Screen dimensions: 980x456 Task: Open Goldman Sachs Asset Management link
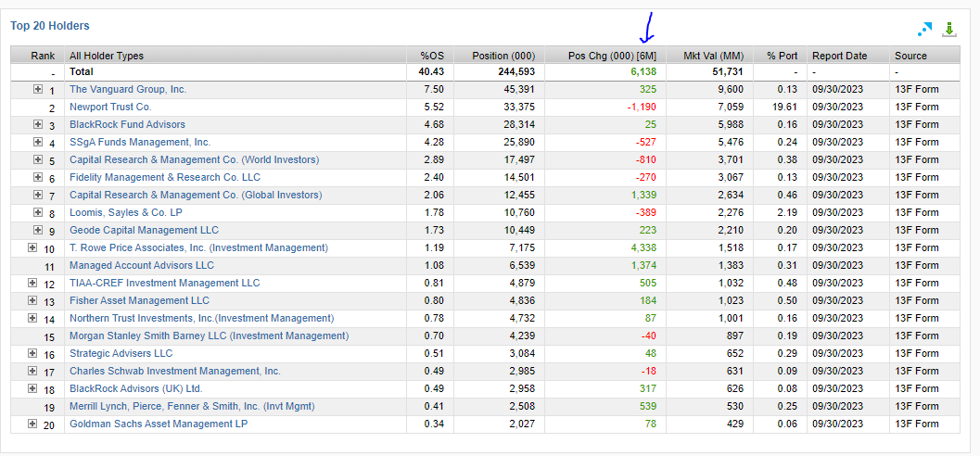pyautogui.click(x=159, y=424)
